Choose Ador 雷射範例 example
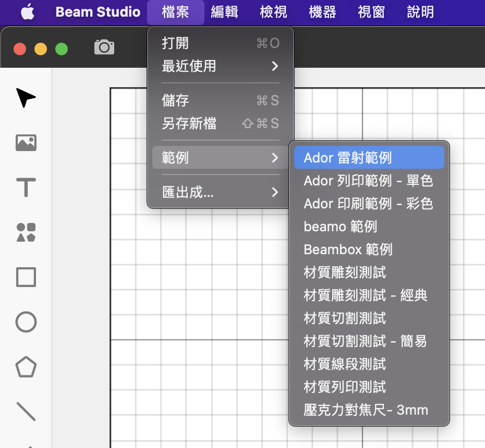 click(369, 157)
